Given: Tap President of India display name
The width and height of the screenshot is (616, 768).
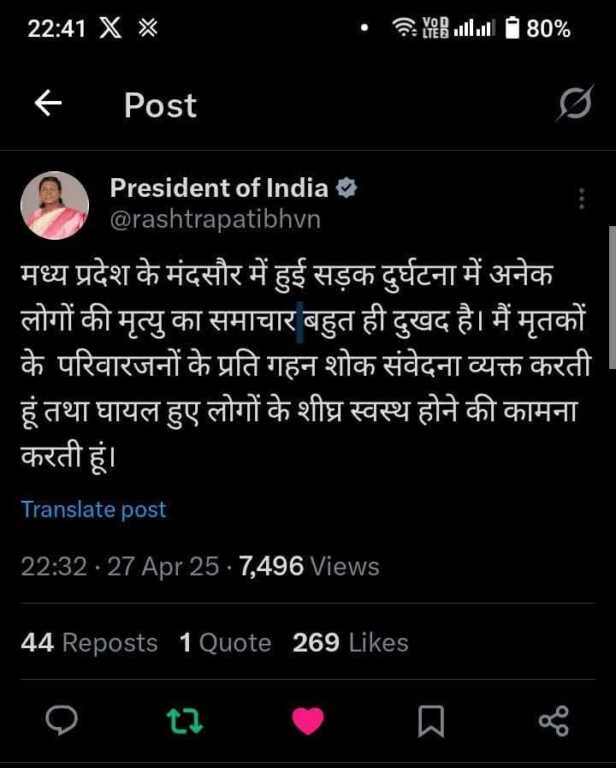Looking at the screenshot, I should coord(219,188).
